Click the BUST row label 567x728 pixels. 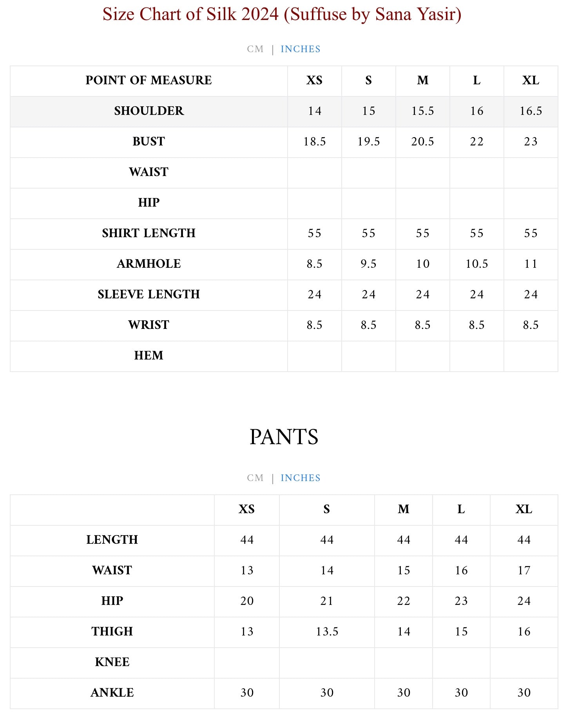(149, 142)
